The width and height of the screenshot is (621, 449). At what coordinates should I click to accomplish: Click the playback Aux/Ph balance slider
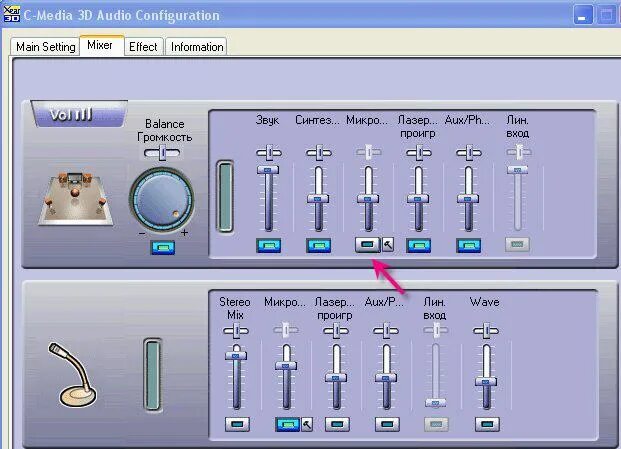pos(469,152)
